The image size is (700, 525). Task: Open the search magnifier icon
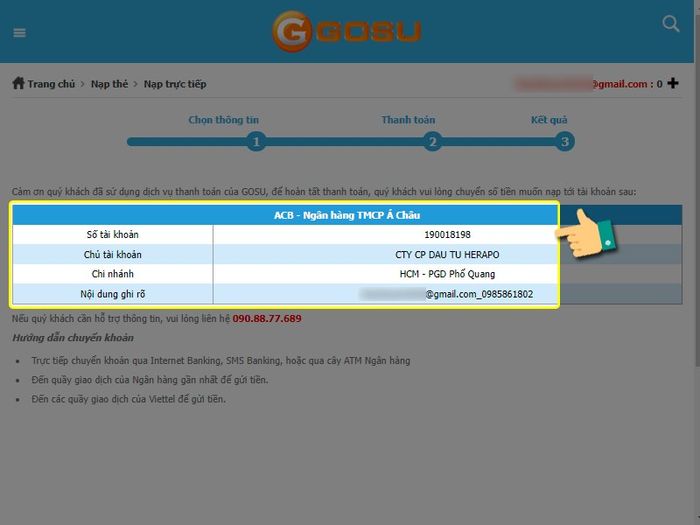point(671,24)
